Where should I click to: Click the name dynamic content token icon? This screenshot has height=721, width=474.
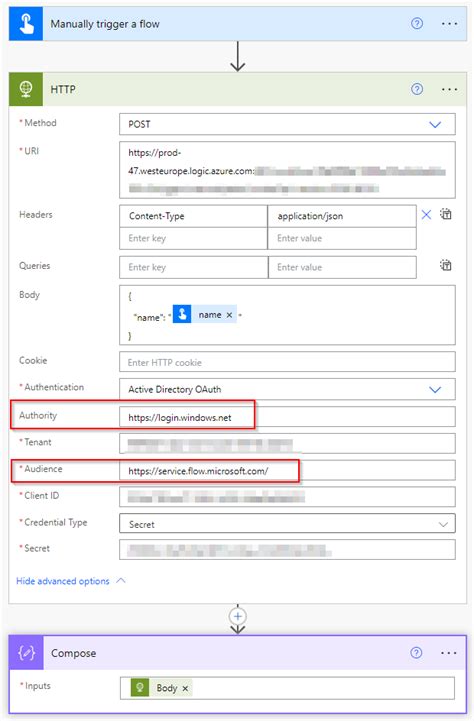182,315
